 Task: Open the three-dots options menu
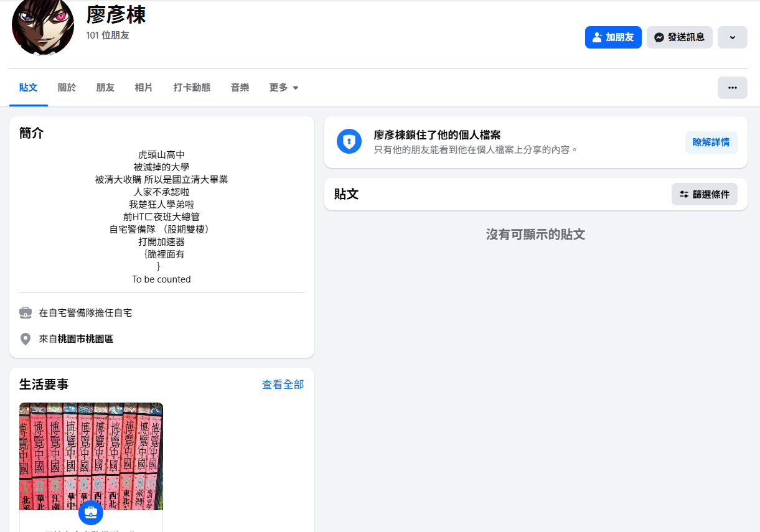pos(732,88)
